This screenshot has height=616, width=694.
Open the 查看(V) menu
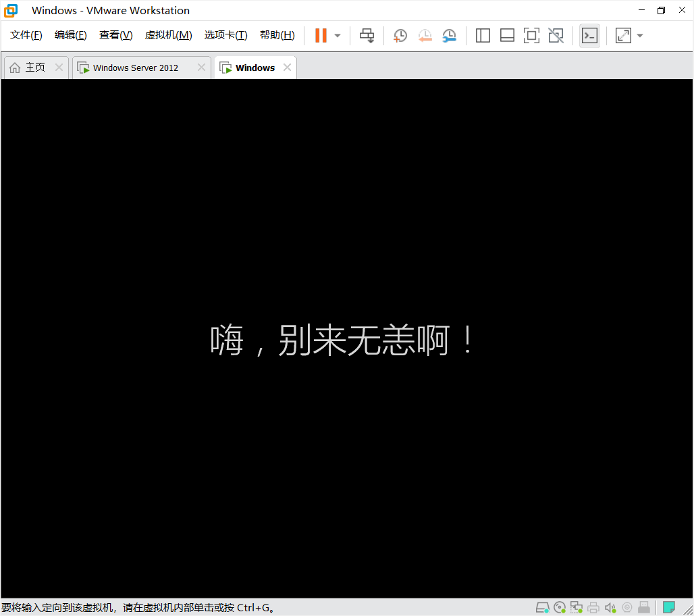115,35
